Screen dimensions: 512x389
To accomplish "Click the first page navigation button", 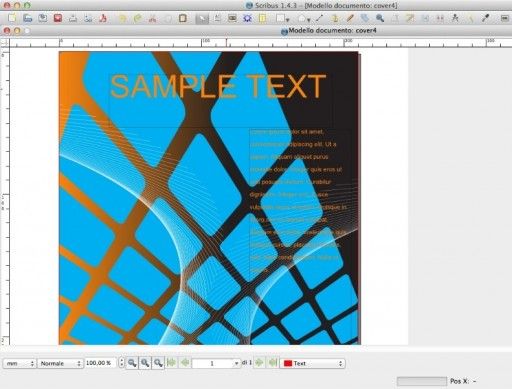I will [x=171, y=363].
